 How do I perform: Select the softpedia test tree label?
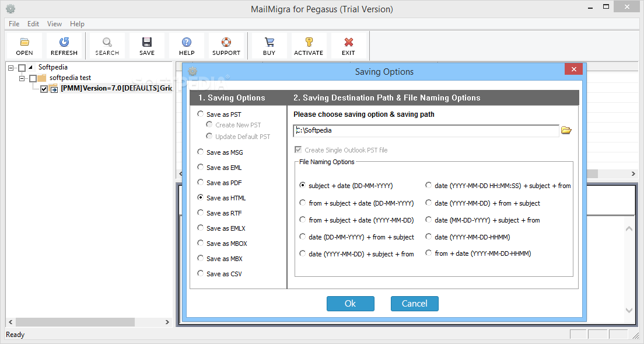(70, 78)
